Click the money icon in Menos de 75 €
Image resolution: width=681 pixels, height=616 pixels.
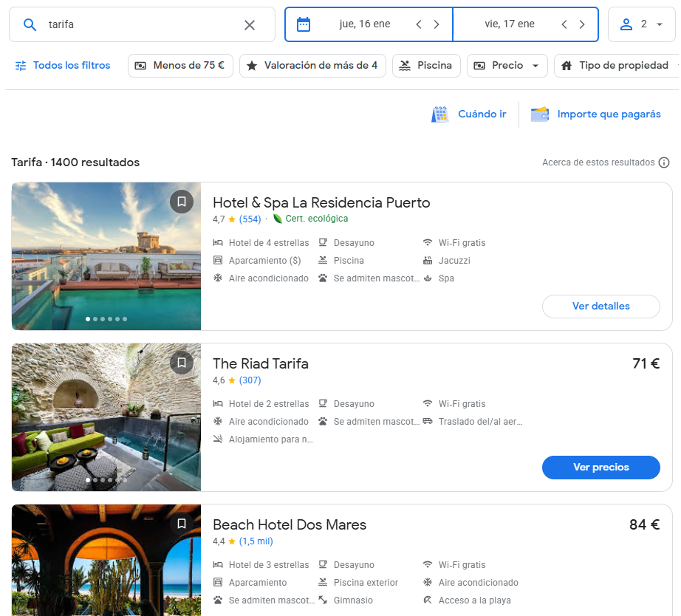[140, 66]
